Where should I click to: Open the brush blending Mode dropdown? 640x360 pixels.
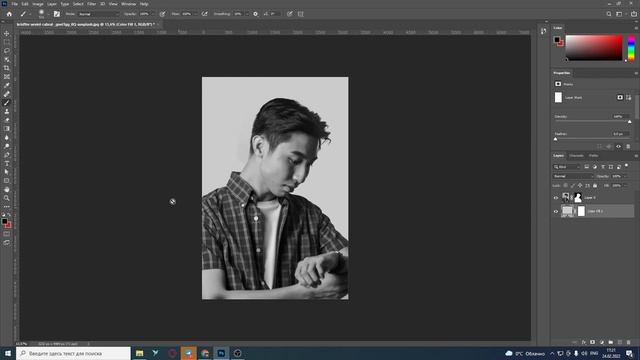point(98,14)
